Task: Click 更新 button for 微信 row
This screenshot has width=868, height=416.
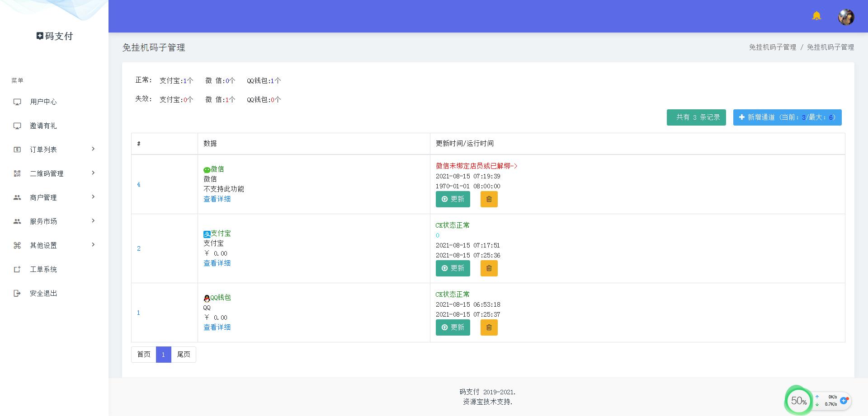Action: (x=453, y=199)
